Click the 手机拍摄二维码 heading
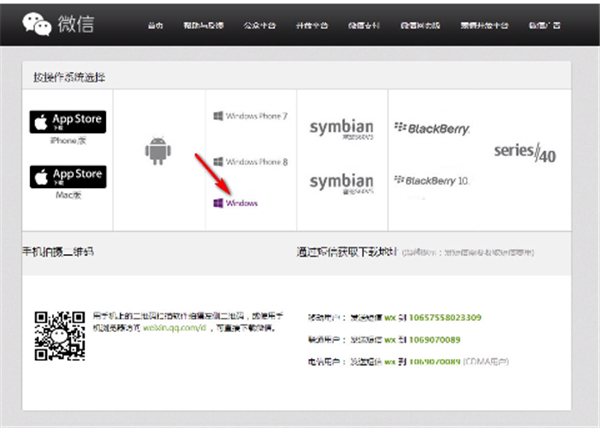The image size is (600, 428). pos(58,252)
